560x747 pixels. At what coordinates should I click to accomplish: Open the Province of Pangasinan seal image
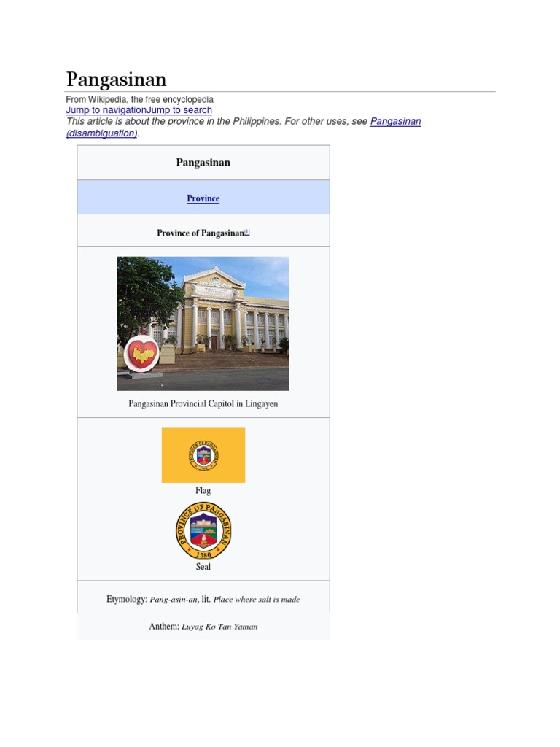203,531
